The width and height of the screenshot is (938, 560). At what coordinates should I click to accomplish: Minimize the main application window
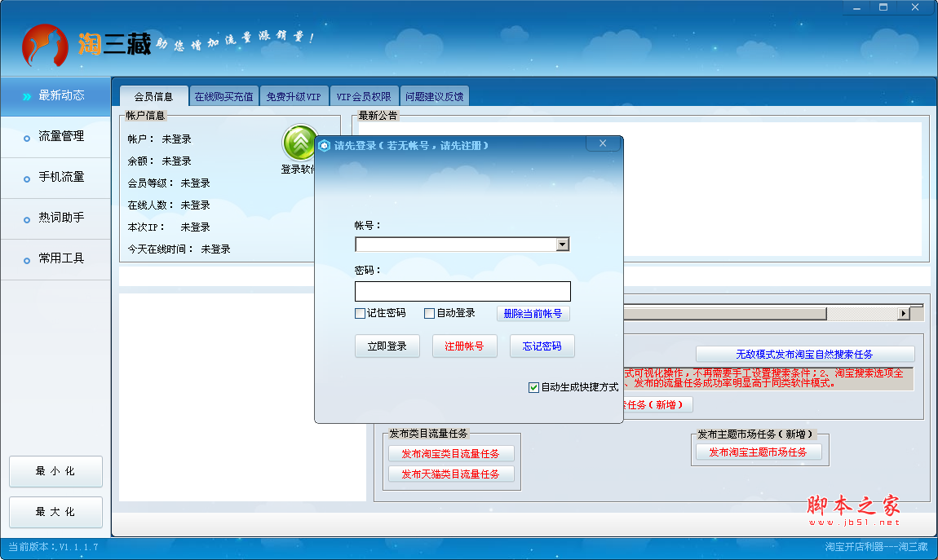point(856,7)
